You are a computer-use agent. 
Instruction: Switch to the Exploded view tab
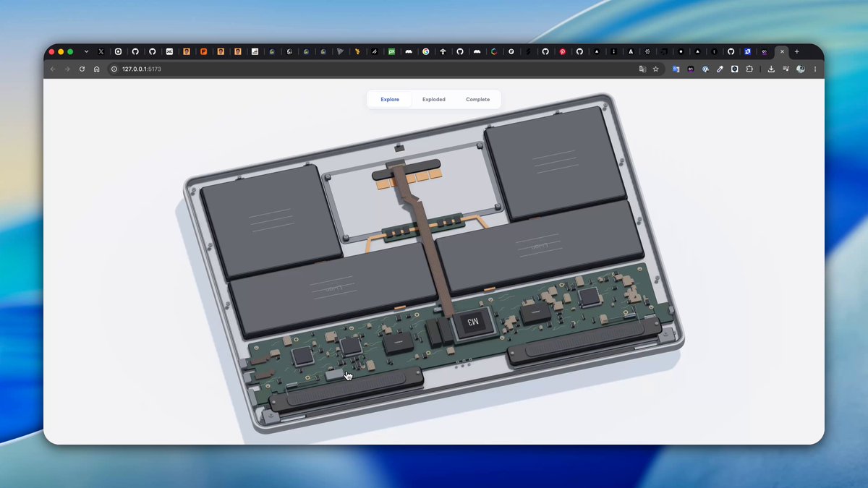pos(434,99)
